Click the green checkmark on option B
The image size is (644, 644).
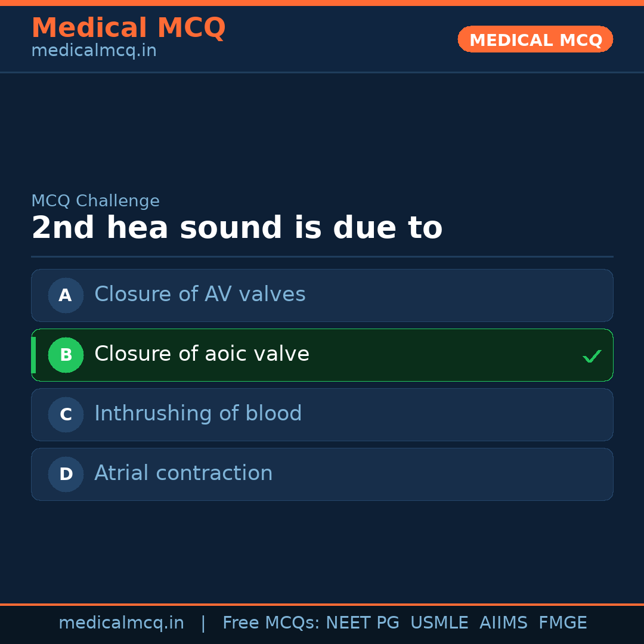[x=592, y=356]
